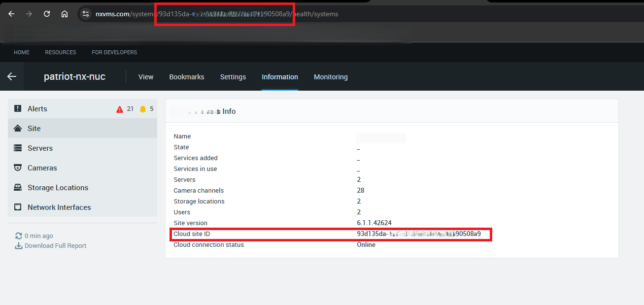This screenshot has height=305, width=644.
Task: Switch to the View tab
Action: [146, 77]
